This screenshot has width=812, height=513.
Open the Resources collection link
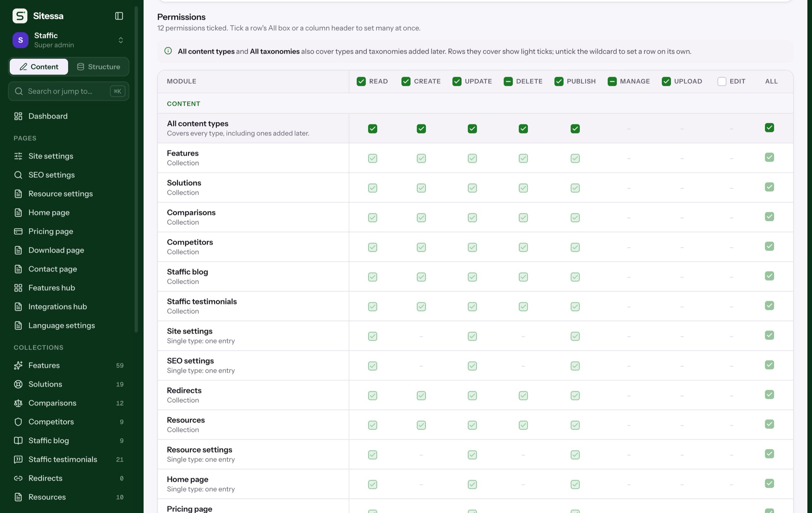coord(69,497)
